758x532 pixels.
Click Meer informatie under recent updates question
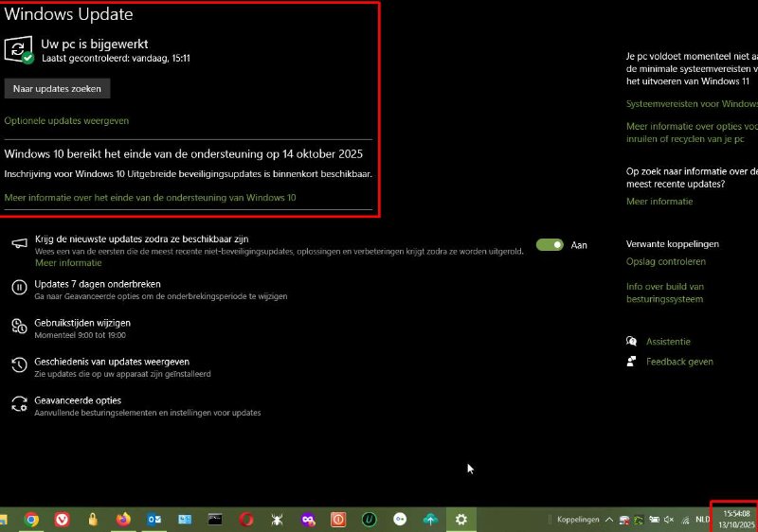point(659,202)
